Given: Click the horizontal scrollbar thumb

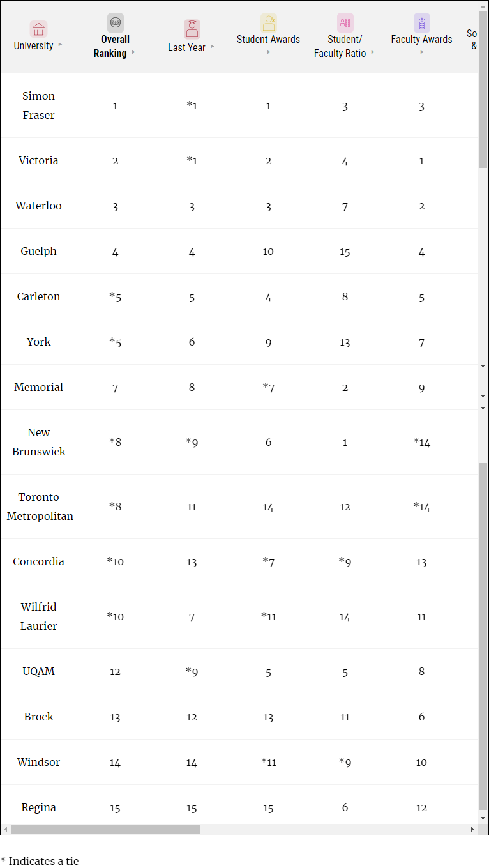Looking at the screenshot, I should [x=105, y=829].
